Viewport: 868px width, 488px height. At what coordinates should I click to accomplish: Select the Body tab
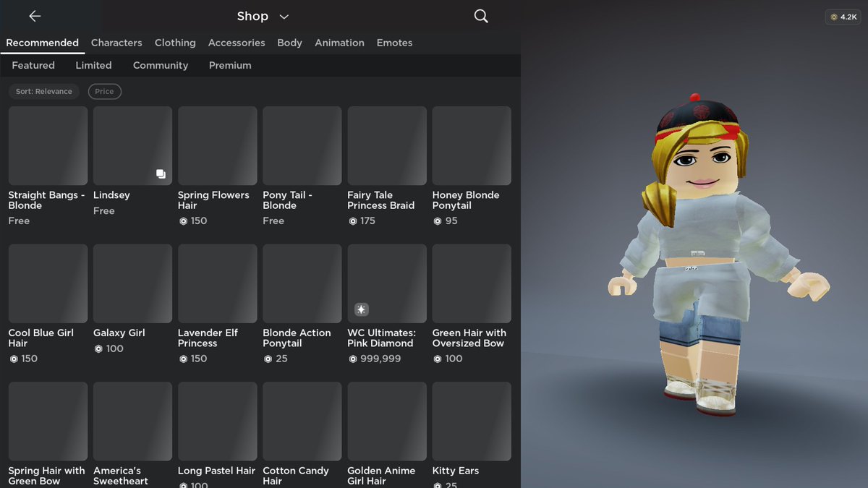click(289, 43)
